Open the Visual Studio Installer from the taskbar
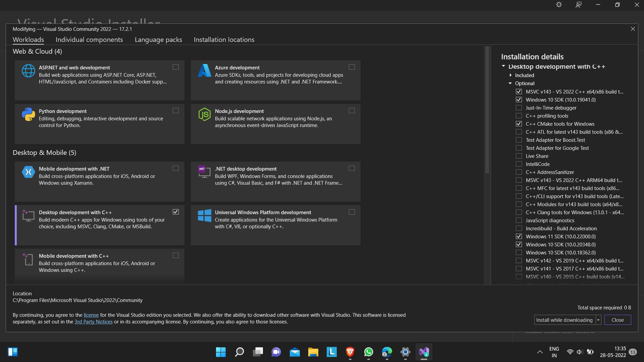644x362 pixels. (424, 352)
